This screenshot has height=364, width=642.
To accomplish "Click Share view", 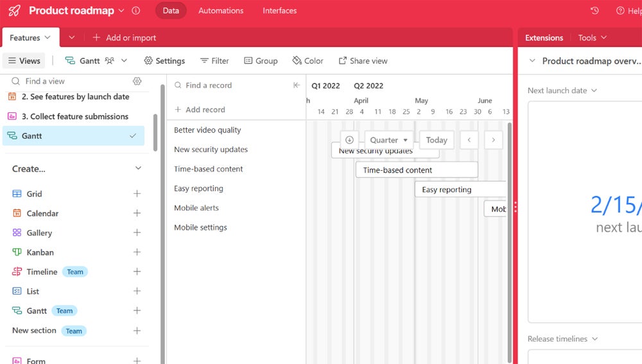I will coord(363,60).
